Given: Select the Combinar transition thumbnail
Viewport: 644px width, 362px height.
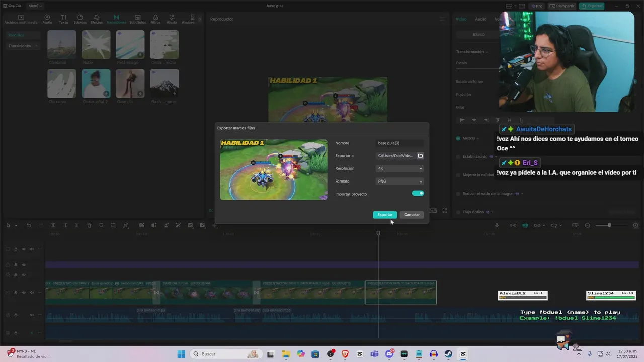Looking at the screenshot, I should click(62, 44).
